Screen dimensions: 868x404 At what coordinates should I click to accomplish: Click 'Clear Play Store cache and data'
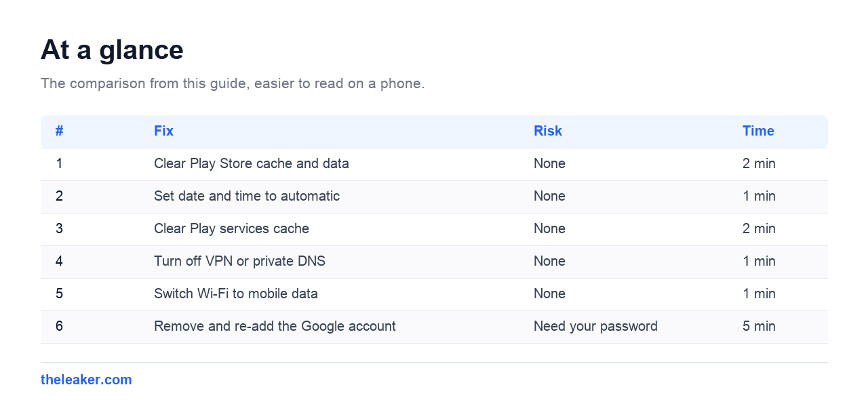pos(252,163)
